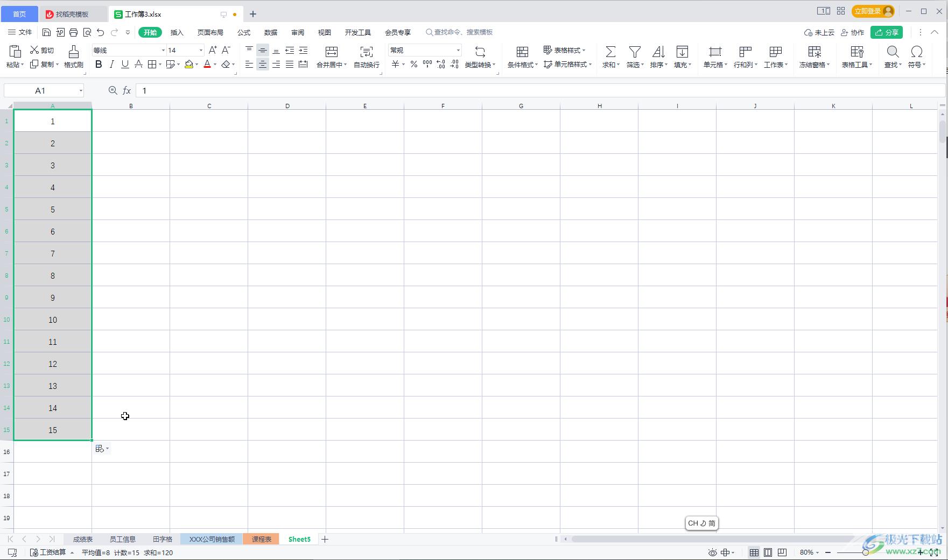This screenshot has height=560, width=948.
Task: Switch to page layout view in status bar
Action: point(768,552)
